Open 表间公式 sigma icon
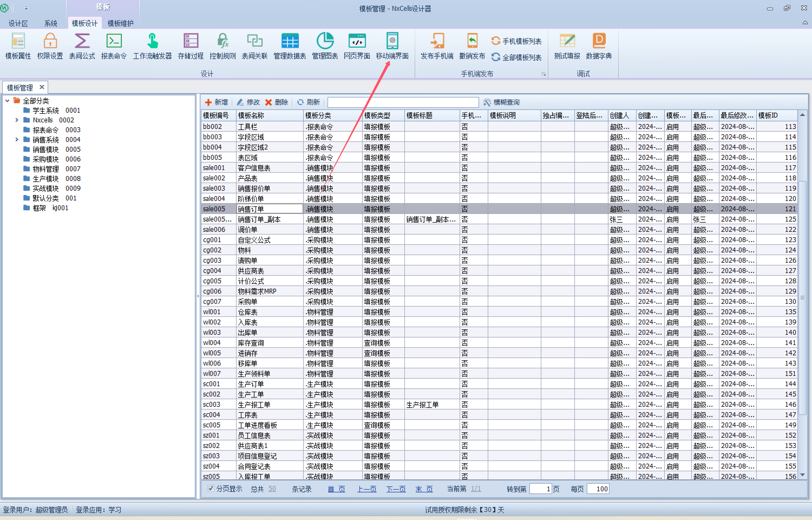 [82, 41]
